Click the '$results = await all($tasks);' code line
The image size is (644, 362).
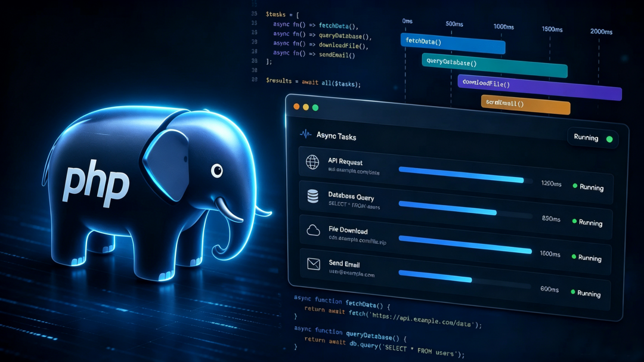[x=314, y=82]
